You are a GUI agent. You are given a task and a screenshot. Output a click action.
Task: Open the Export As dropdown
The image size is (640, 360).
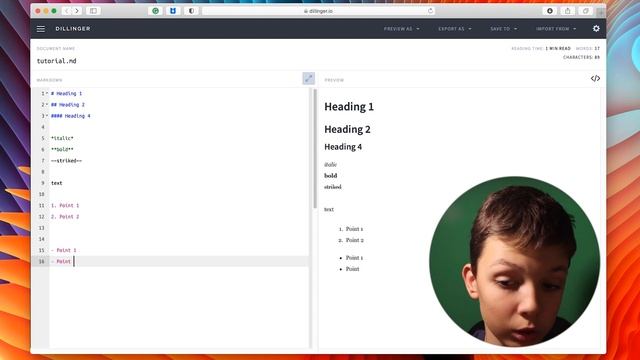tap(455, 29)
